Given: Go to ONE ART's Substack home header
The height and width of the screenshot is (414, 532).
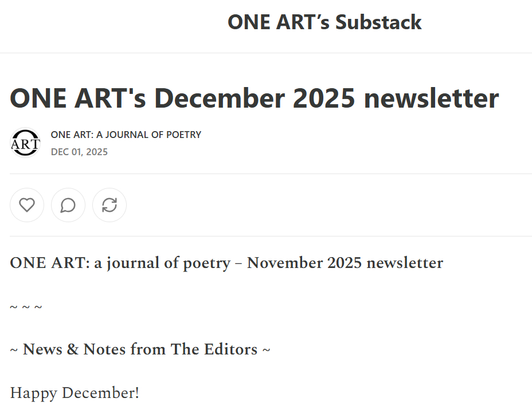Looking at the screenshot, I should pos(324,22).
